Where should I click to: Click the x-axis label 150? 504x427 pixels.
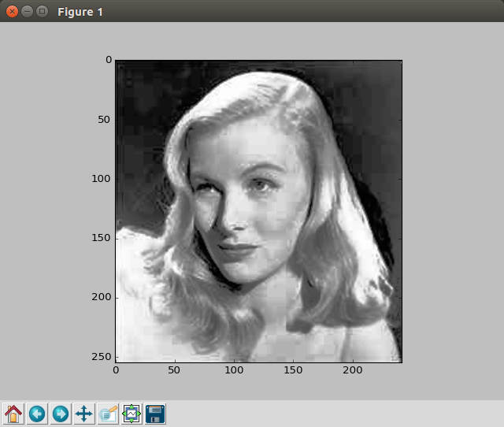point(293,370)
